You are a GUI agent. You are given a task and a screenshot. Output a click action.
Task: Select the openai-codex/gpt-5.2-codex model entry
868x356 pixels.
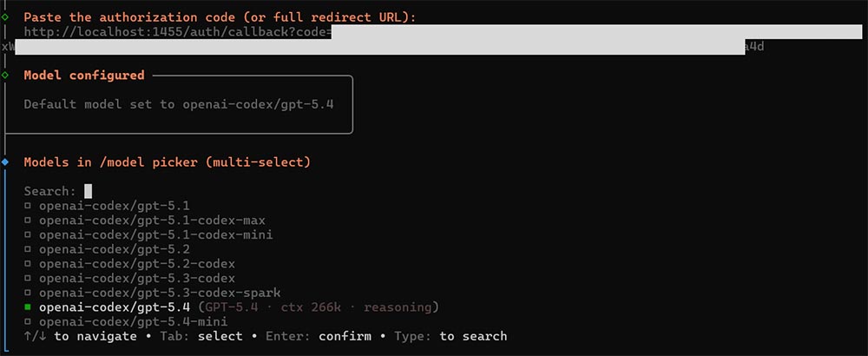(x=137, y=264)
